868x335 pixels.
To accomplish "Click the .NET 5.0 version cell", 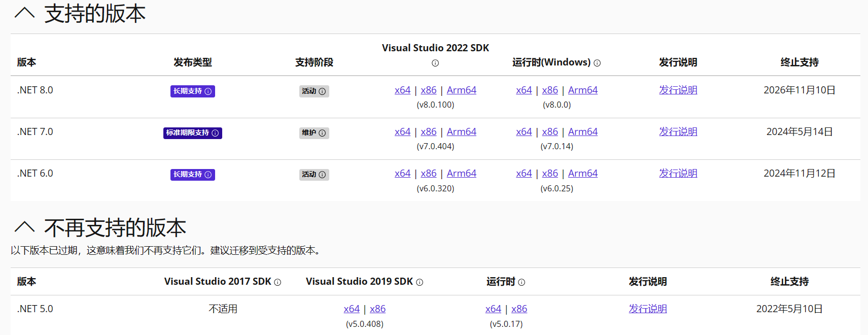I will (35, 309).
